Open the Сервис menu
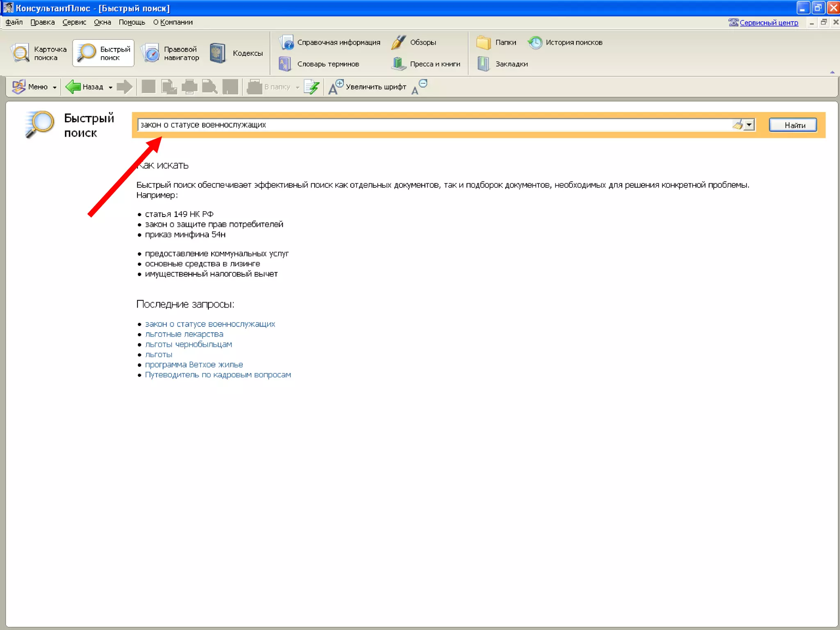The image size is (840, 630). 74,22
